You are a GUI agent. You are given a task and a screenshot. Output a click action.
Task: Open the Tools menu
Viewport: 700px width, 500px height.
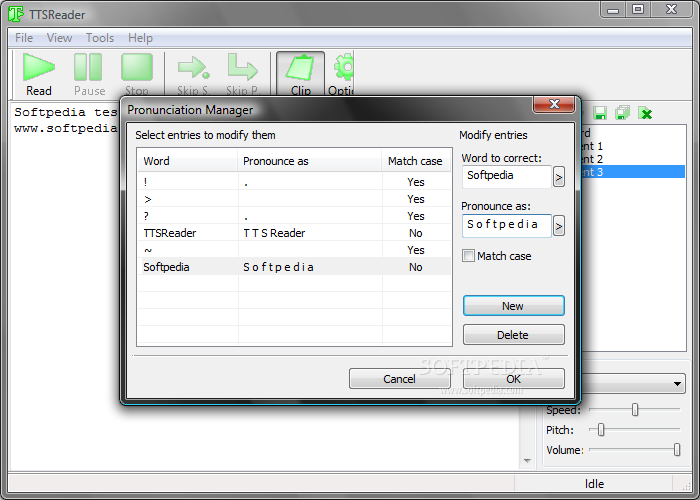100,38
